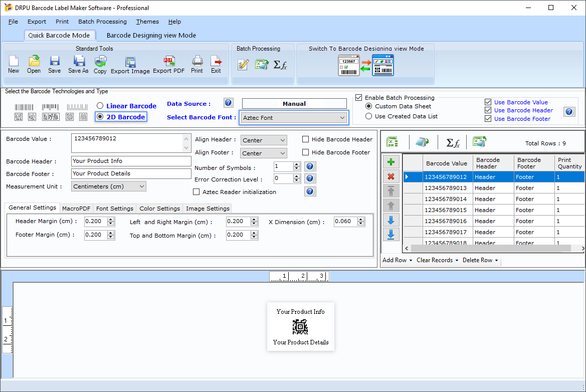Viewport: 586px width, 392px height.
Task: Open batch edit pencil icon in Batch Processing
Action: (x=243, y=65)
